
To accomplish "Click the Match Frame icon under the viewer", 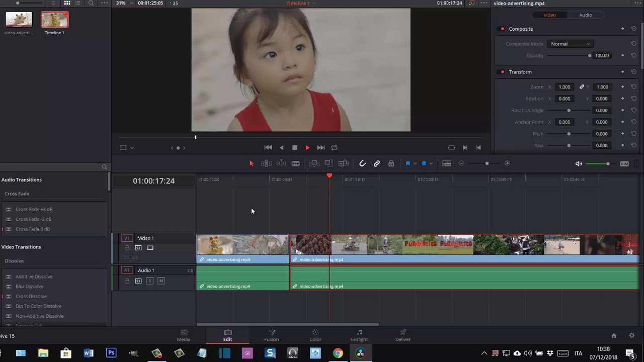I will (451, 147).
